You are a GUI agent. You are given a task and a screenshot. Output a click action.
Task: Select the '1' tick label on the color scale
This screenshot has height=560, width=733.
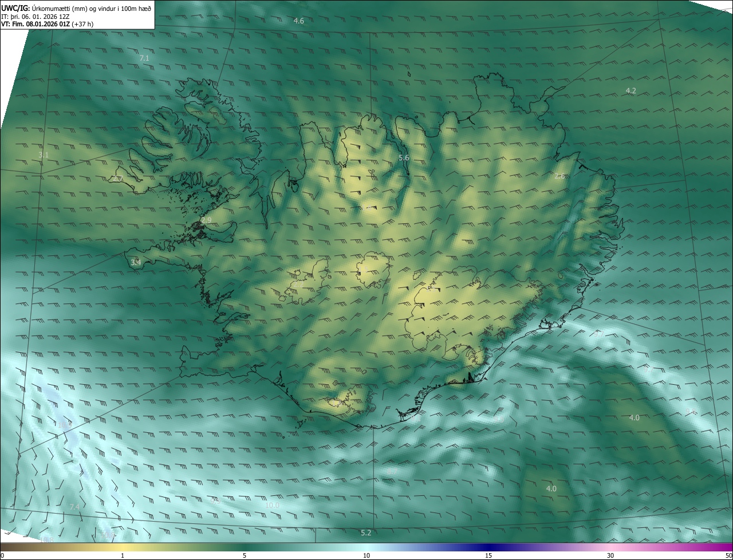(x=123, y=556)
